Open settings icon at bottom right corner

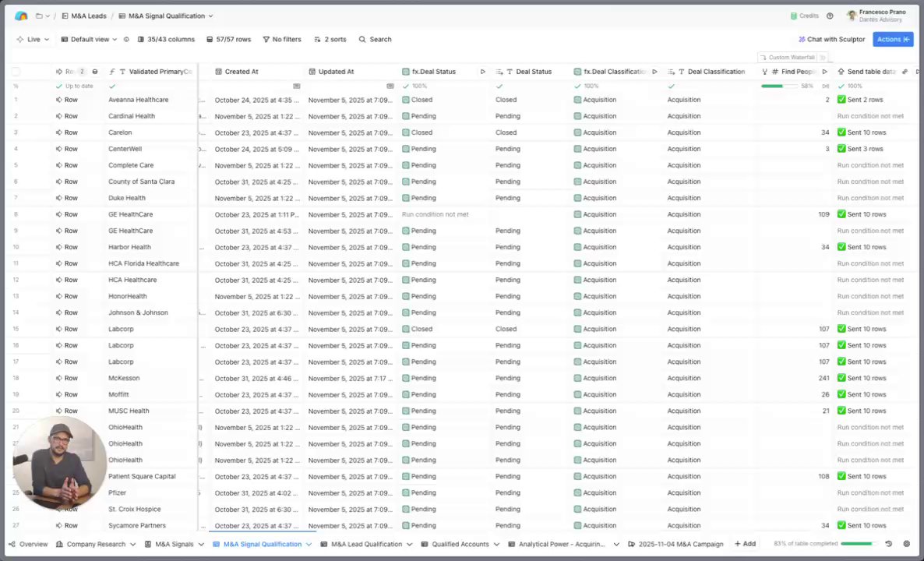pos(907,544)
